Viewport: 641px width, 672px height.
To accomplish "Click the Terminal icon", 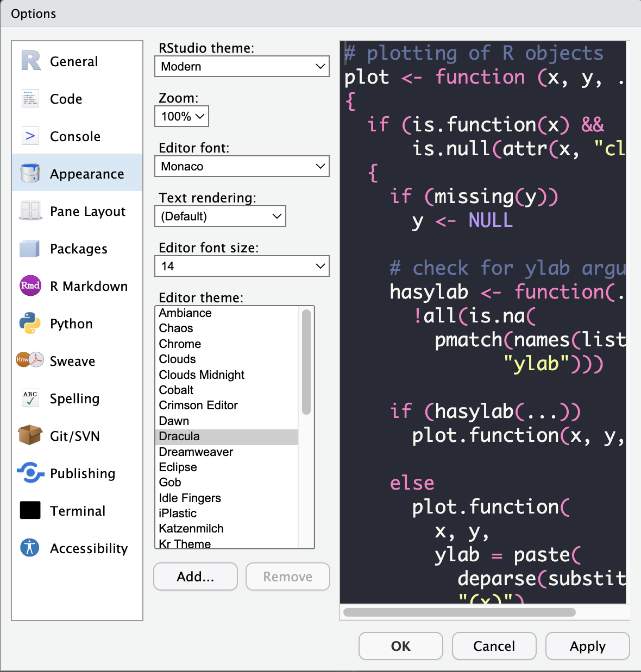I will 30,510.
